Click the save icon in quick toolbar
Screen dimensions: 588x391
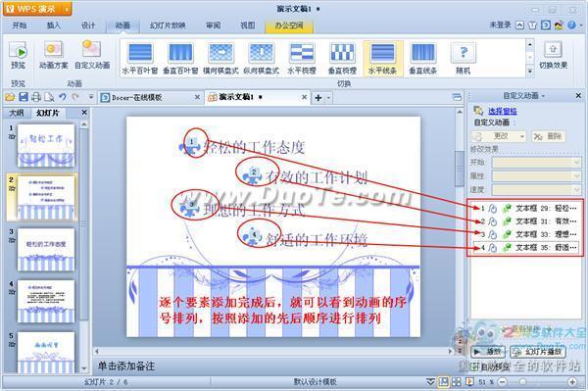24,97
